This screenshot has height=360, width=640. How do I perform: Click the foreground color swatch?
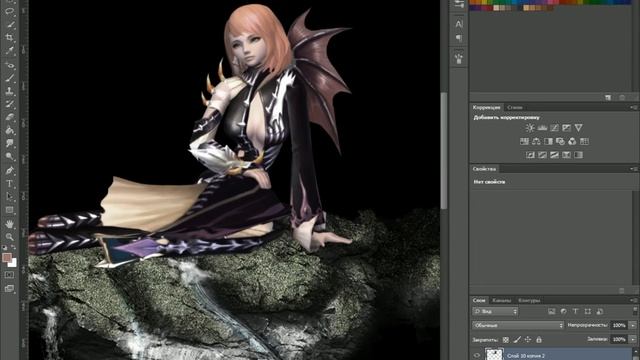[x=7, y=257]
